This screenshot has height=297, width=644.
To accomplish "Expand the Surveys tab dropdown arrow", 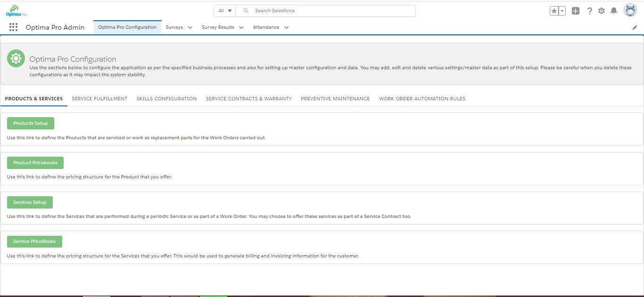I will pos(190,27).
